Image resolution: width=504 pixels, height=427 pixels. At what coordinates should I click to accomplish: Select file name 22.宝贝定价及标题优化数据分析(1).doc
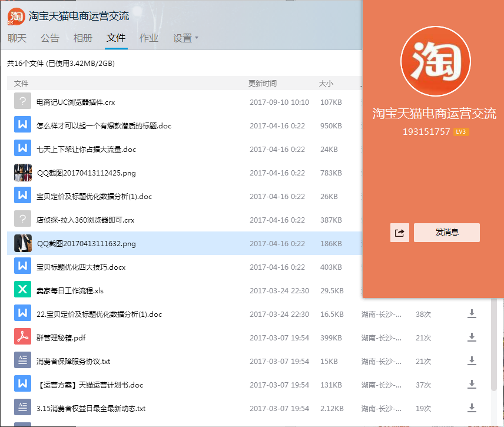click(x=99, y=314)
